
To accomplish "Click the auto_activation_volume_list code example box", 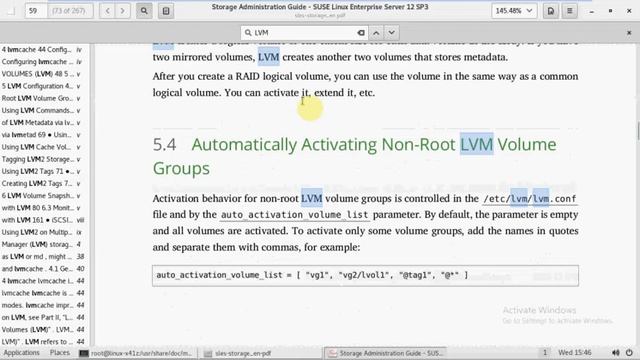I will [x=365, y=276].
